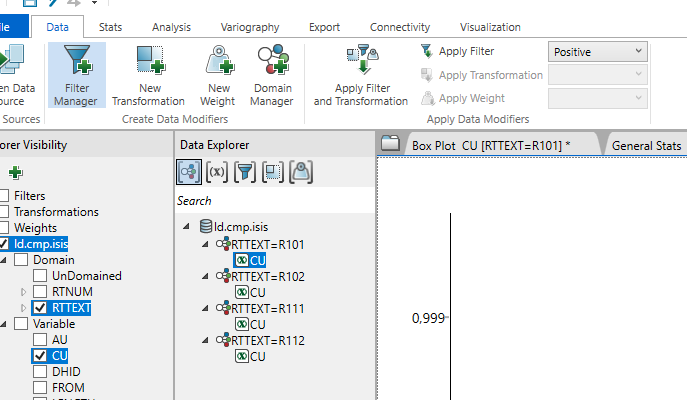
Task: Click the domain icon of RTTEXT=R112
Action: (x=223, y=340)
